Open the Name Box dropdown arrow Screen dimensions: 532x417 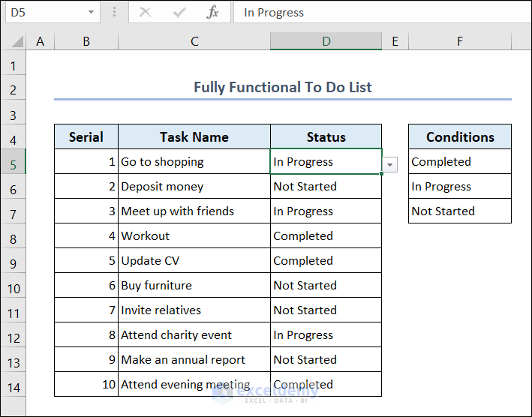click(91, 12)
